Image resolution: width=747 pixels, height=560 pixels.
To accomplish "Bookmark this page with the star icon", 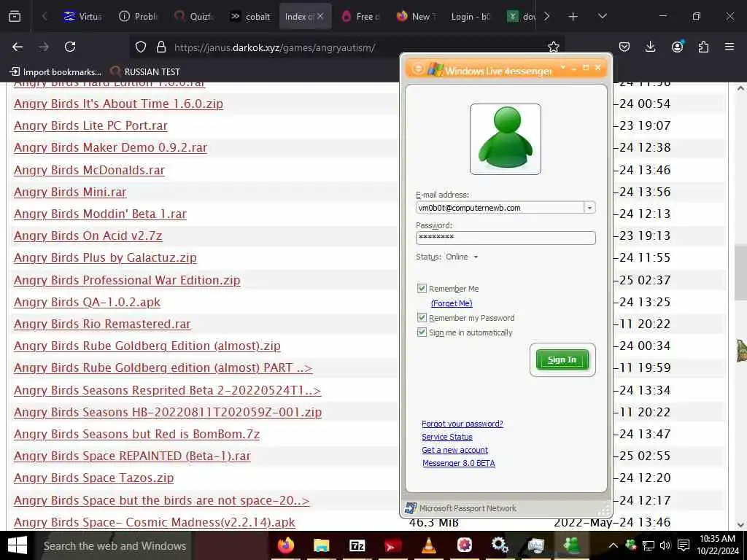I will 553,47.
